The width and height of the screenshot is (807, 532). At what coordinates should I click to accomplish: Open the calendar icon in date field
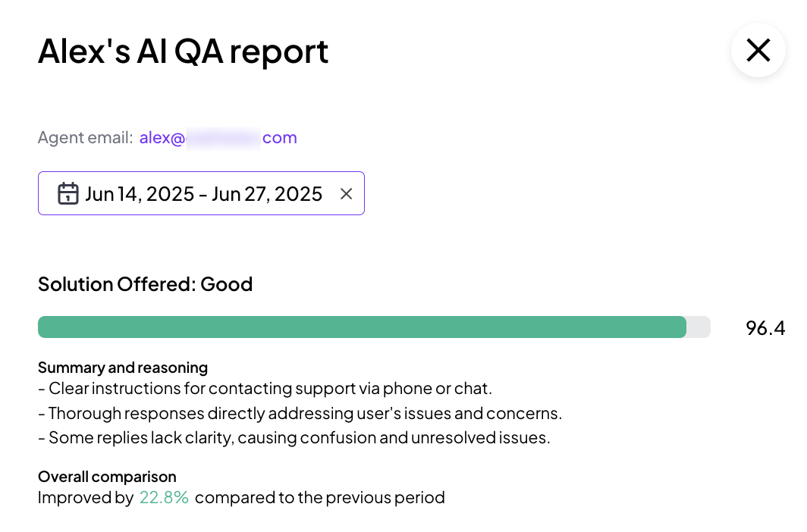click(x=68, y=194)
